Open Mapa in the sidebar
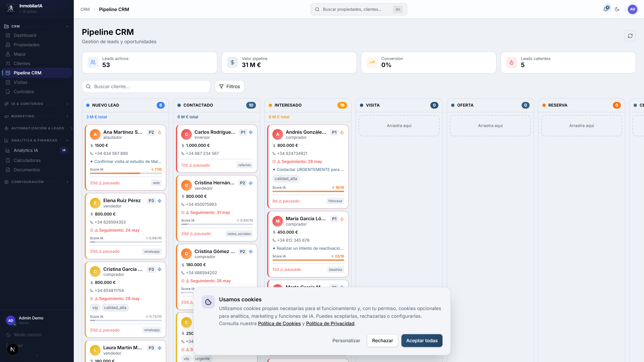 click(37, 54)
